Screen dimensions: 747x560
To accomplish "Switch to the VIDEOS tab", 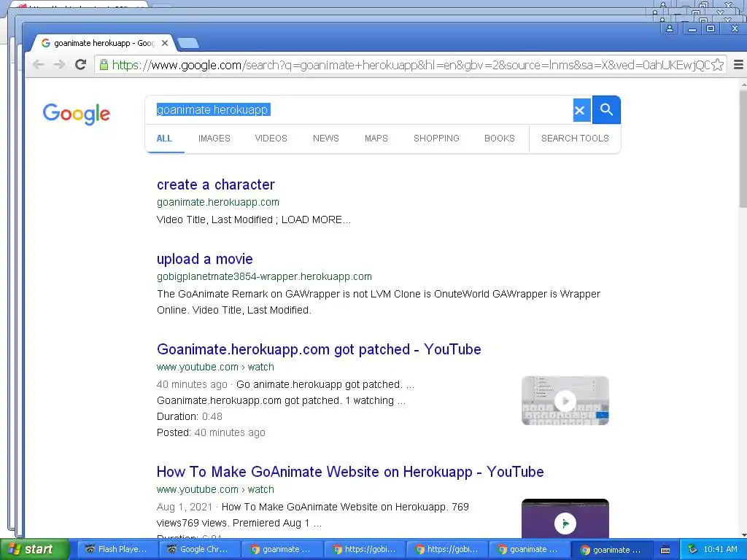I will click(x=271, y=138).
